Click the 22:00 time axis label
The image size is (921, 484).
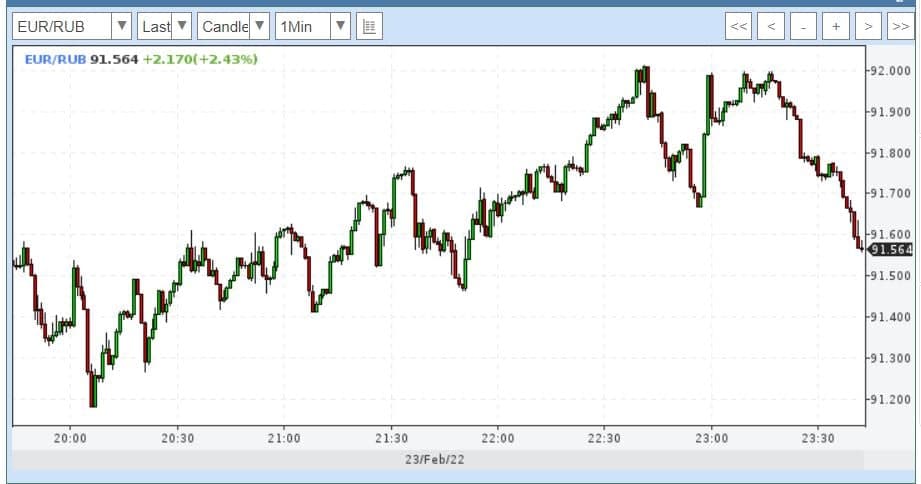coord(497,438)
